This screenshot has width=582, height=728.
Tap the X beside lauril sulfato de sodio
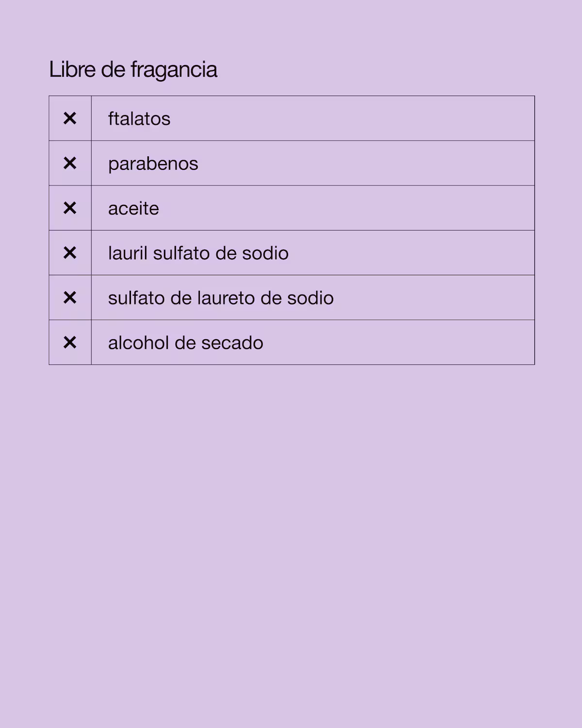(70, 253)
